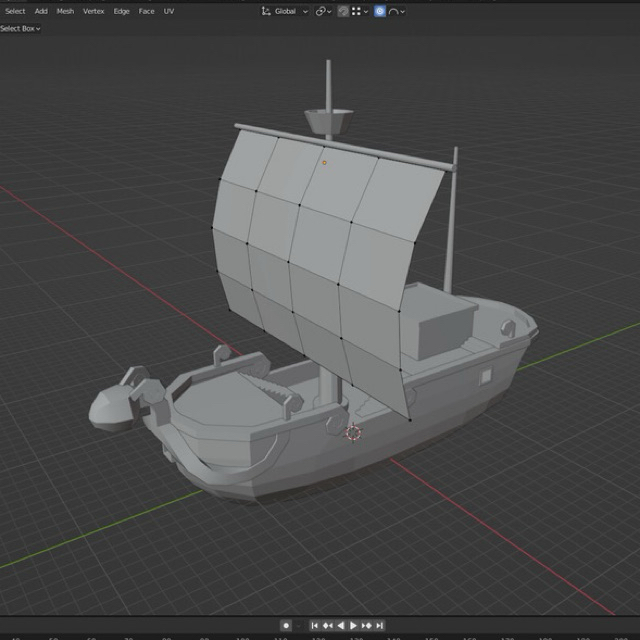This screenshot has height=640, width=640.
Task: Click the Edge menu
Action: click(x=121, y=11)
